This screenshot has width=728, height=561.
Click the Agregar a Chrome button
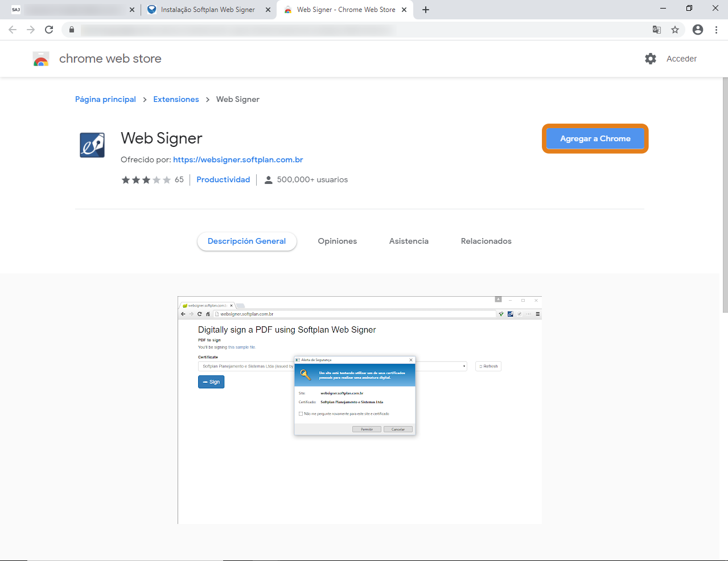(x=595, y=138)
